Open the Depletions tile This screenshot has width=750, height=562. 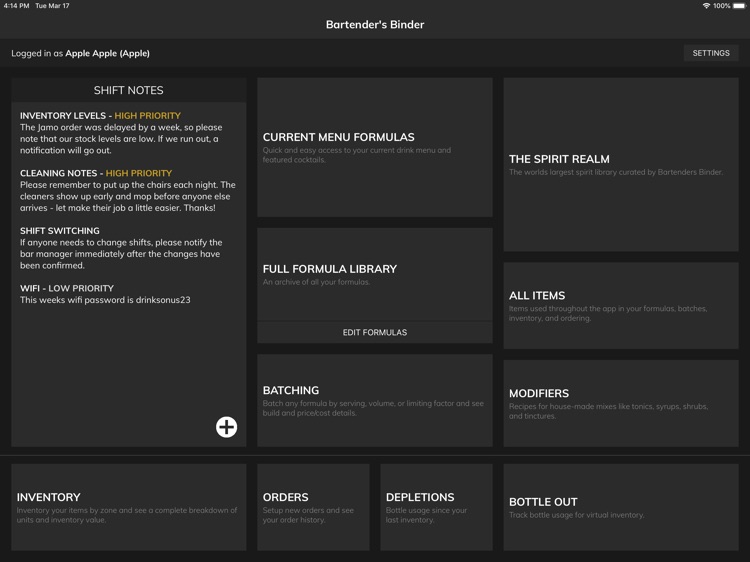(x=436, y=506)
